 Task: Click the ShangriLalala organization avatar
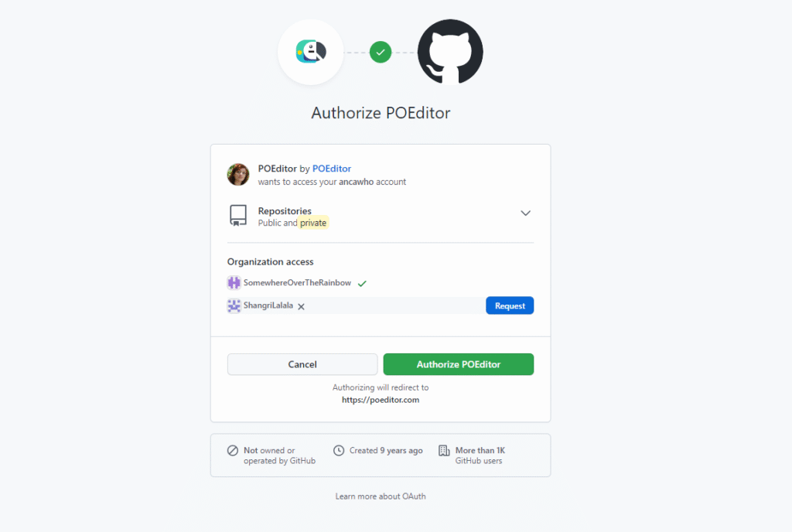pos(234,305)
